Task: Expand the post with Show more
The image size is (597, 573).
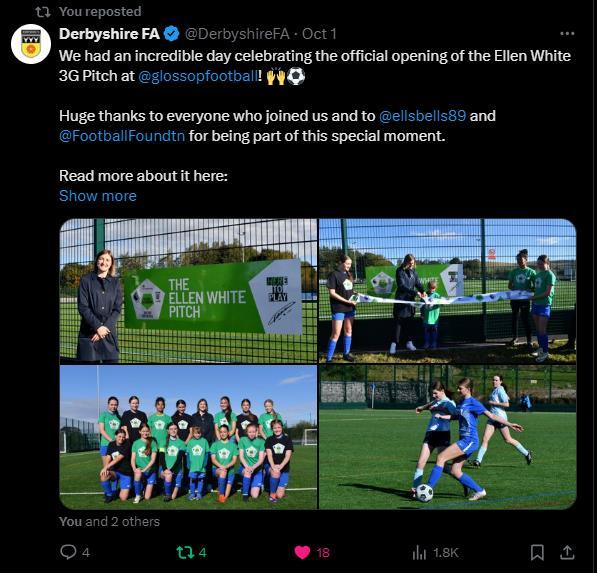Action: point(98,196)
